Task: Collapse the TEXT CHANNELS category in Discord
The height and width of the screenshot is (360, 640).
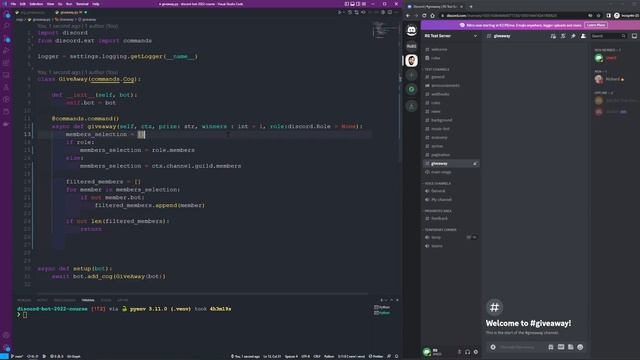Action: [437, 69]
